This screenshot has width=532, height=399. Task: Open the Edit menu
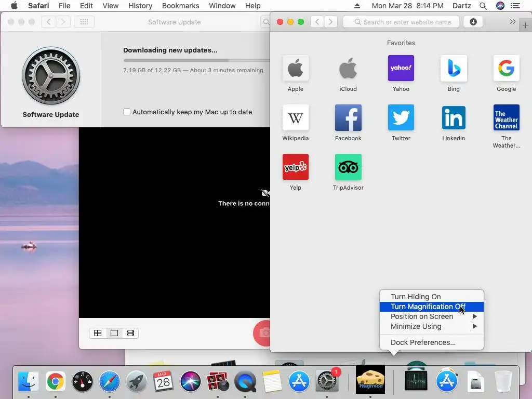pos(86,6)
